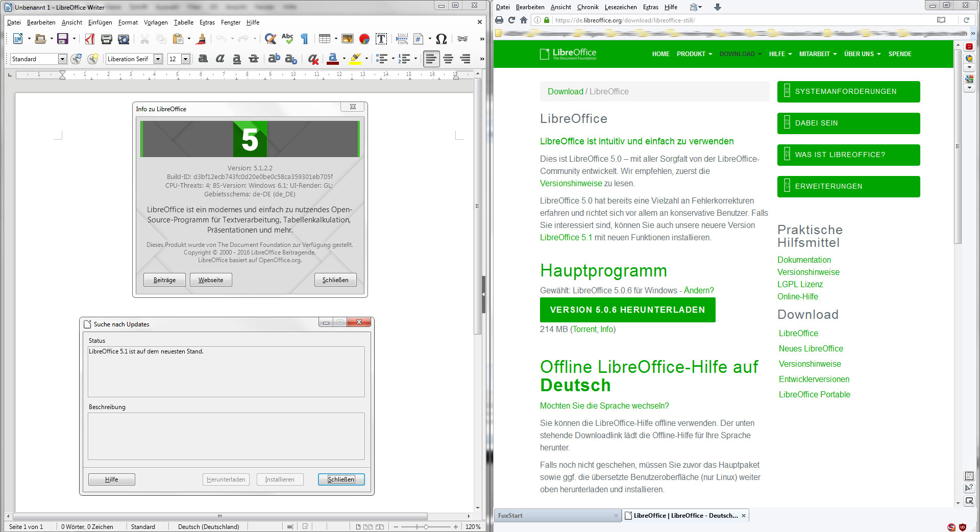Apply dark red font color swatch
Screen dimensions: 980x532
point(333,59)
